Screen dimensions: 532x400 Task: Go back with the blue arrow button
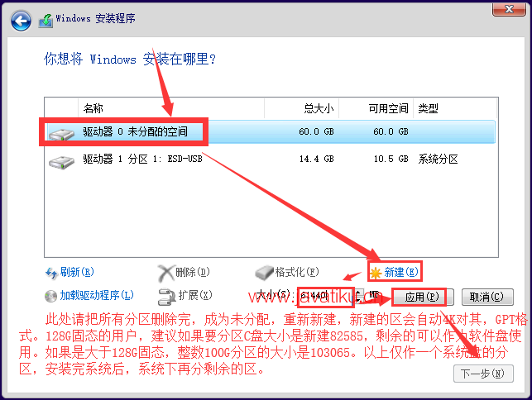click(x=21, y=21)
